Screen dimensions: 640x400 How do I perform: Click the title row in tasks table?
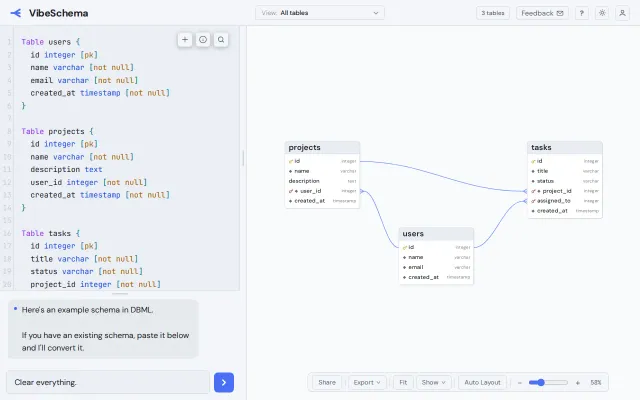[565, 171]
